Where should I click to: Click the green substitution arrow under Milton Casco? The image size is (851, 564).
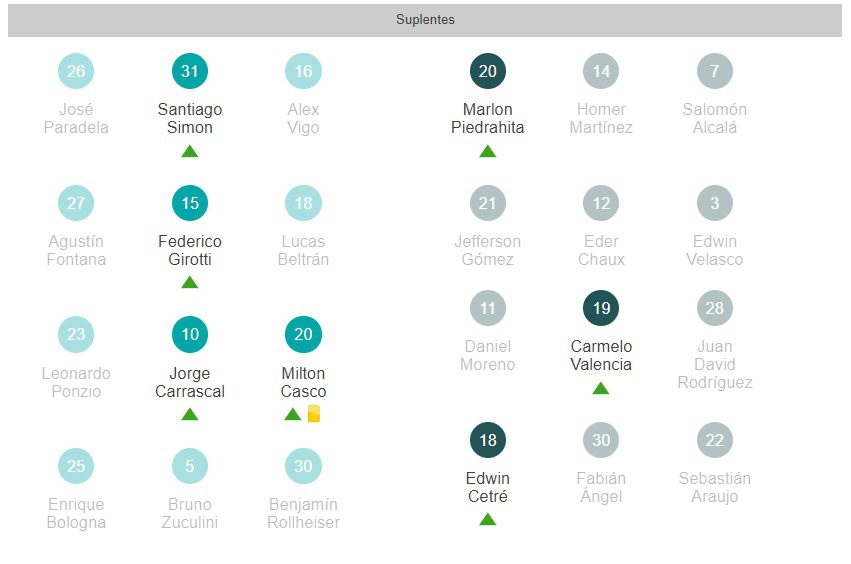click(292, 414)
